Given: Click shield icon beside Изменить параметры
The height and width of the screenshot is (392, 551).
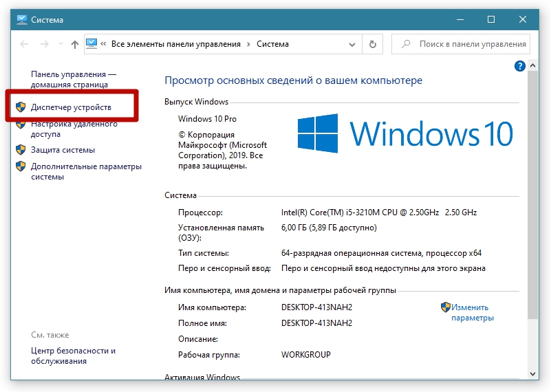Looking at the screenshot, I should (x=445, y=307).
